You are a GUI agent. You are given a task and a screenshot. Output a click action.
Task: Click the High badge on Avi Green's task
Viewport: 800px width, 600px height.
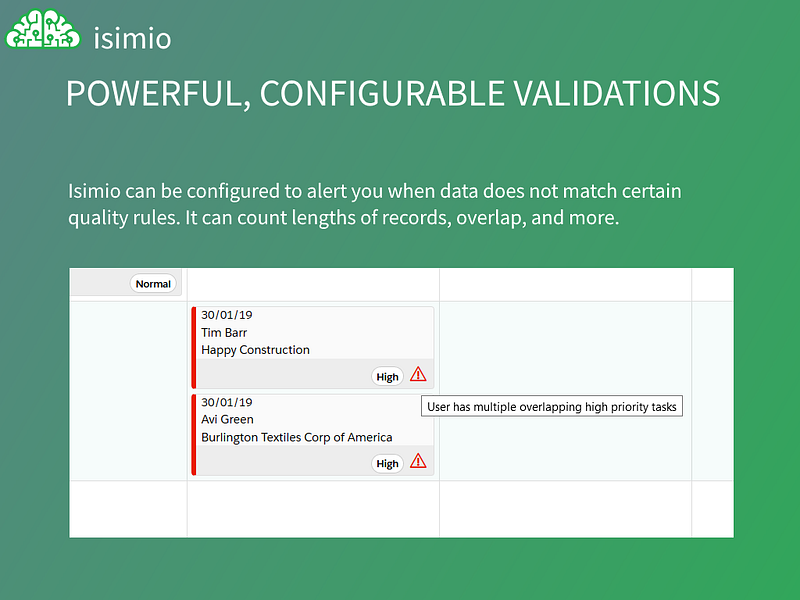[387, 464]
